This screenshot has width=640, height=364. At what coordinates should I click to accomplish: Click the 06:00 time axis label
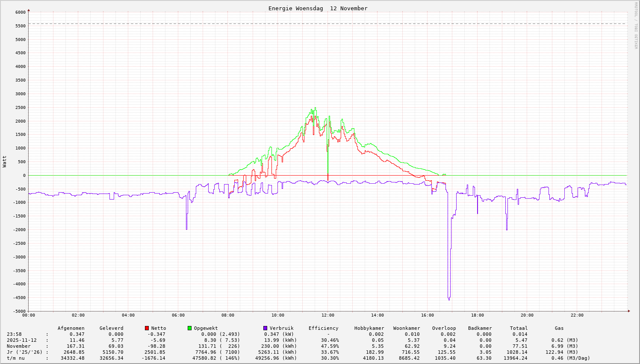[178, 315]
